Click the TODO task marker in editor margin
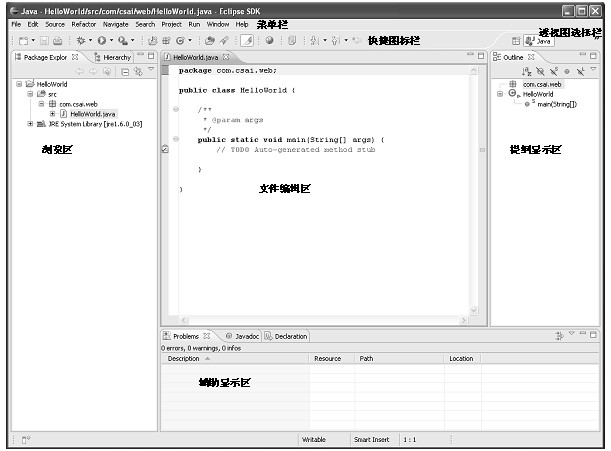The height and width of the screenshot is (451, 611). [x=165, y=149]
